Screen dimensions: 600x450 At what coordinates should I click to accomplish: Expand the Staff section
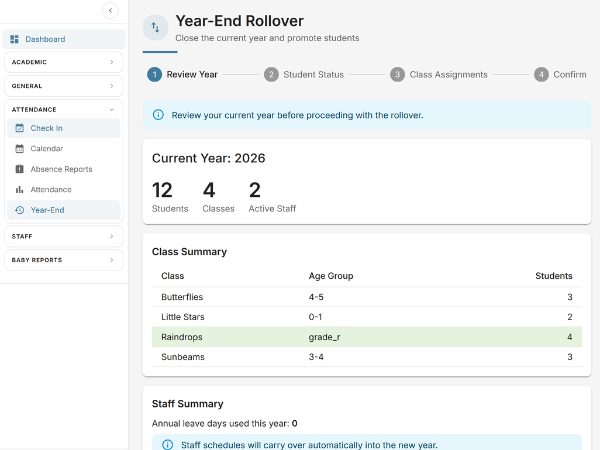(x=64, y=236)
